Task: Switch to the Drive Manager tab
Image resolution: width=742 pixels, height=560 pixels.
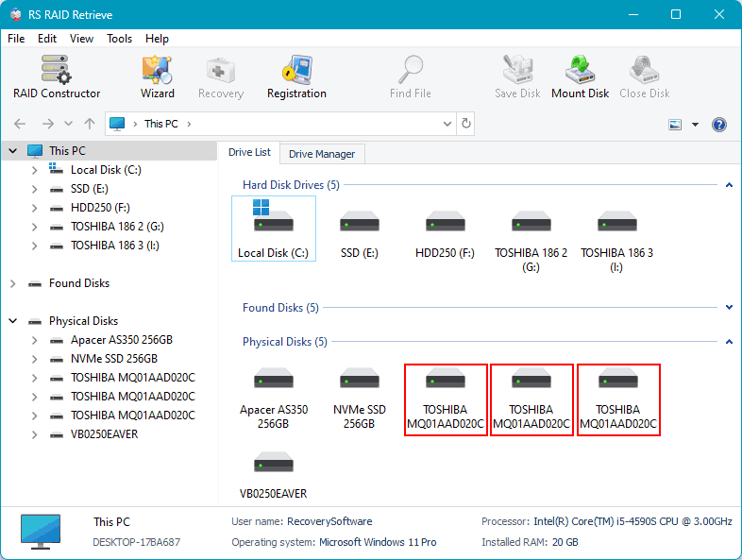Action: (x=322, y=154)
